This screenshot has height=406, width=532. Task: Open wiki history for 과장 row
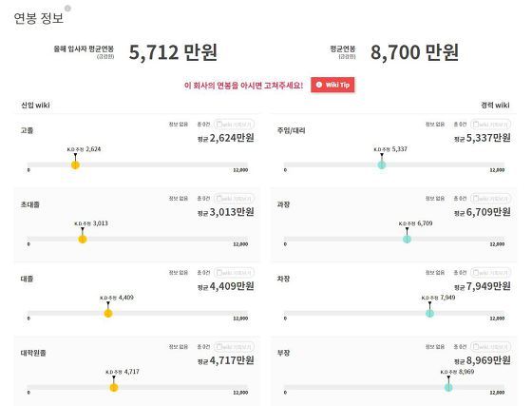[x=490, y=199]
